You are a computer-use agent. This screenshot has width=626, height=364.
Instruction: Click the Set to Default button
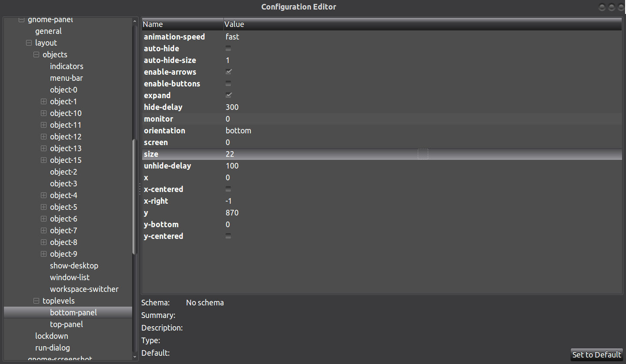click(596, 354)
